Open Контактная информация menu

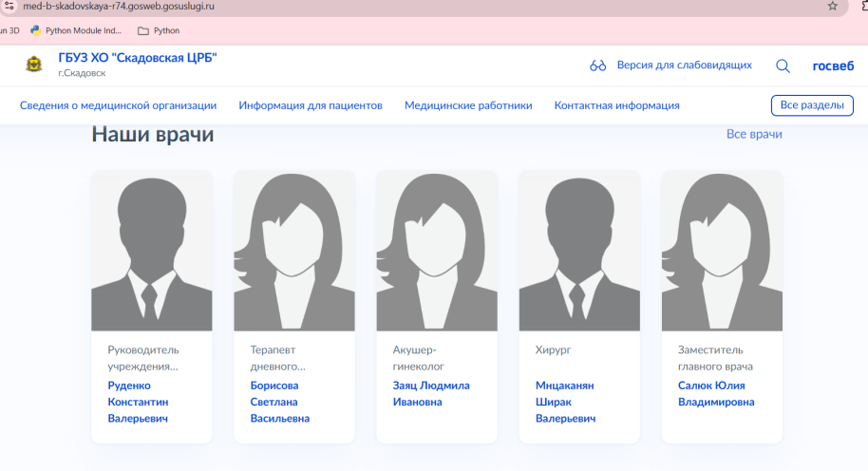(616, 105)
